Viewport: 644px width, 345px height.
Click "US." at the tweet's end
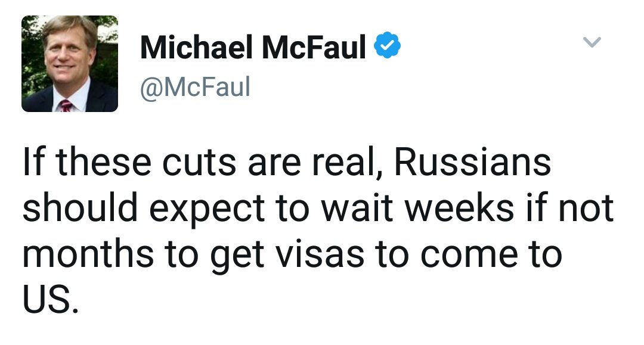[50, 299]
